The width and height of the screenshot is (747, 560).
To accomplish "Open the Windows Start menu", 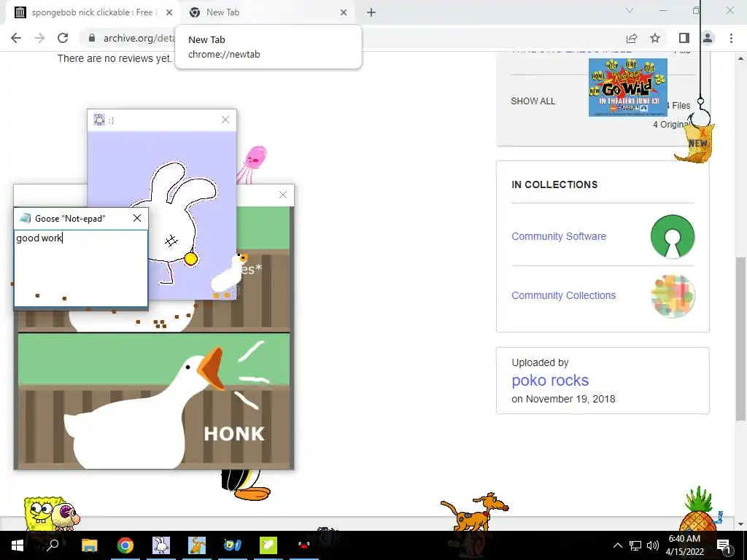I will (18, 545).
